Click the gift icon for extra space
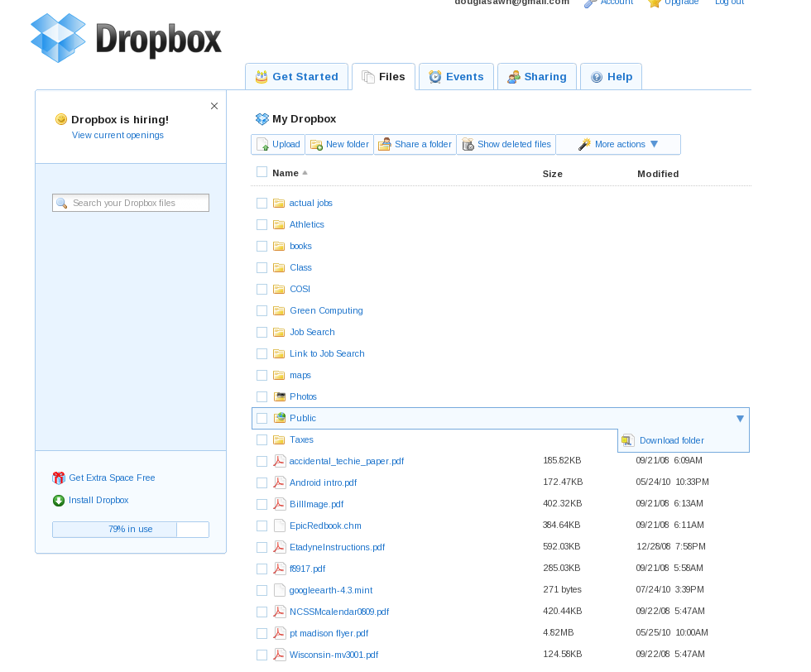This screenshot has height=672, width=811. pos(59,478)
